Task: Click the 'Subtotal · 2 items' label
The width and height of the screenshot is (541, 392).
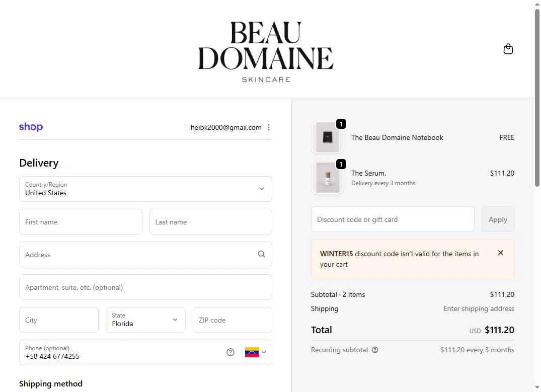Action: pyautogui.click(x=338, y=294)
